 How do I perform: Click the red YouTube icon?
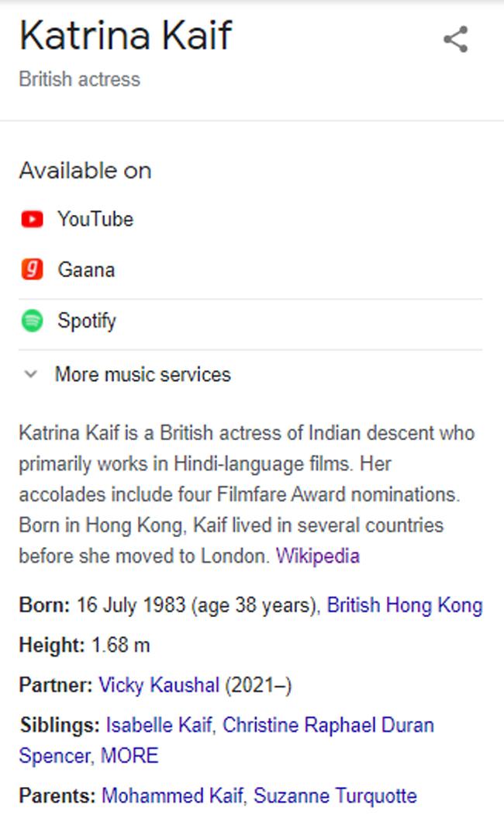(32, 220)
